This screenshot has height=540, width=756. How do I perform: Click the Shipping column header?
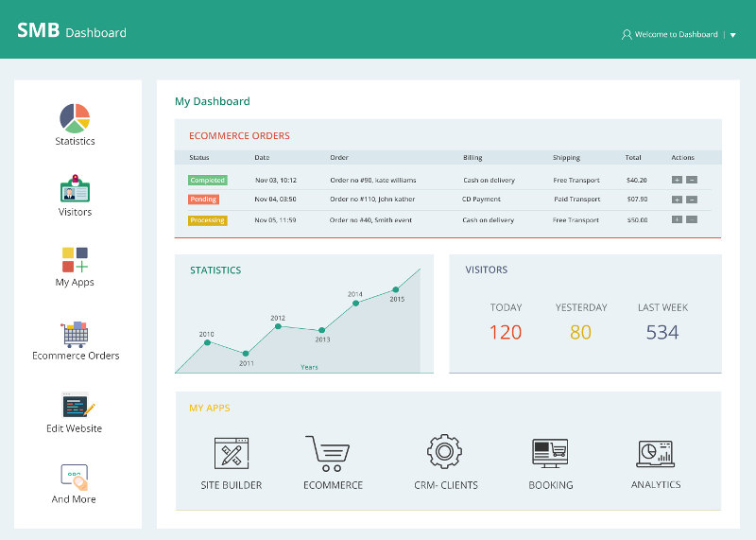coord(566,157)
